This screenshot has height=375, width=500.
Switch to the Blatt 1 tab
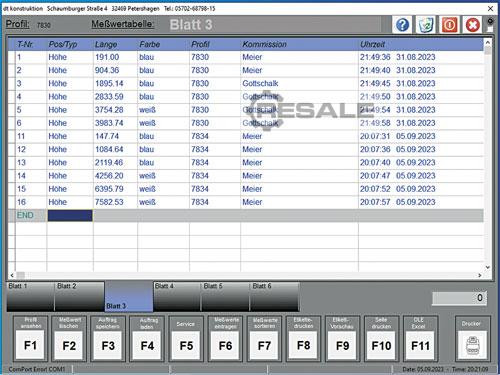[x=31, y=296]
